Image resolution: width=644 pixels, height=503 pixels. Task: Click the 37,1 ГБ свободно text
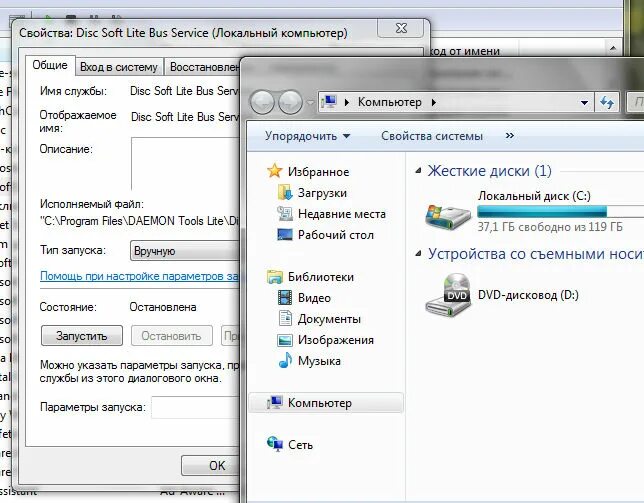pyautogui.click(x=550, y=227)
